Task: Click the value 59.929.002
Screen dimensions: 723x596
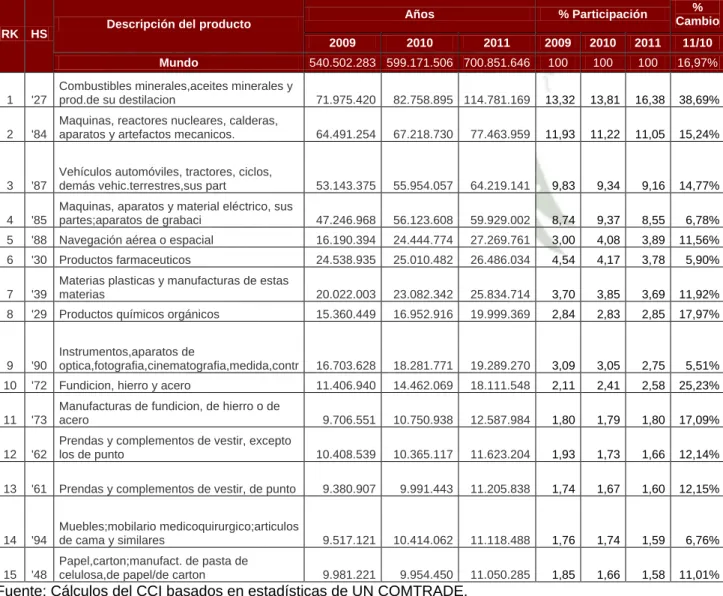Action: (500, 220)
